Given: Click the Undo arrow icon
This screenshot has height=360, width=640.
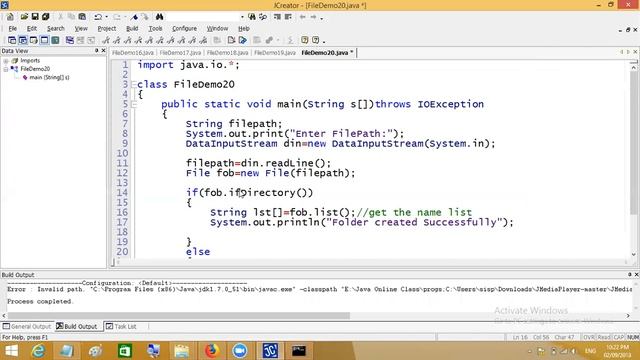Looking at the screenshot, I should click(98, 17).
